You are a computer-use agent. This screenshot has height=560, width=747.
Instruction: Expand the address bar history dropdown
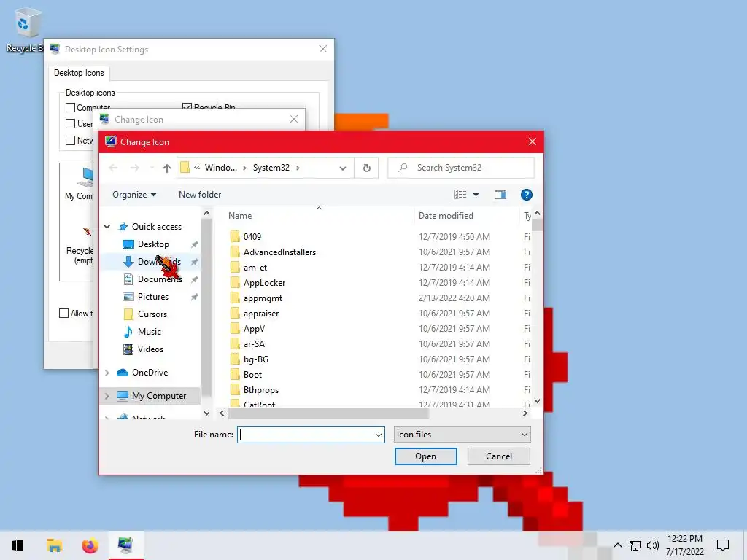(343, 168)
